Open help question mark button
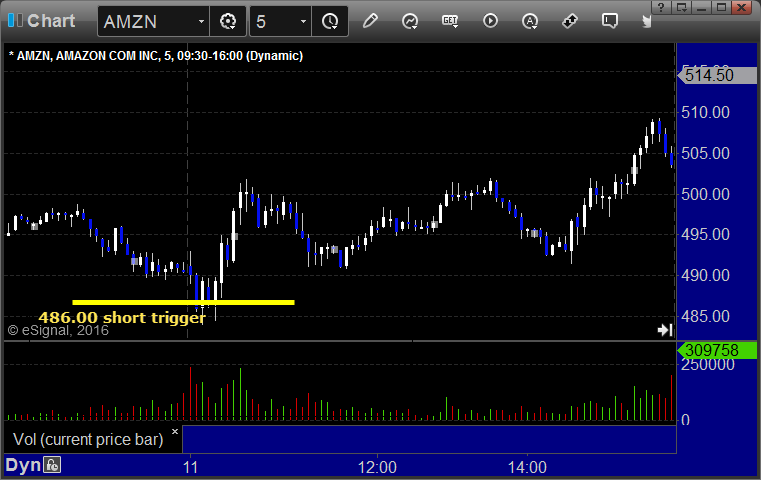The width and height of the screenshot is (761, 480). pyautogui.click(x=661, y=7)
